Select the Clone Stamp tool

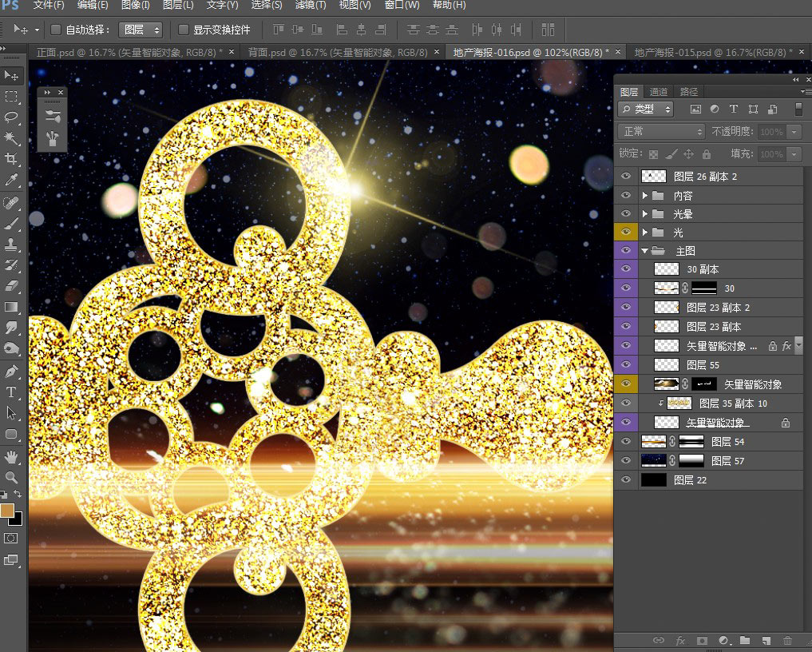[11, 245]
